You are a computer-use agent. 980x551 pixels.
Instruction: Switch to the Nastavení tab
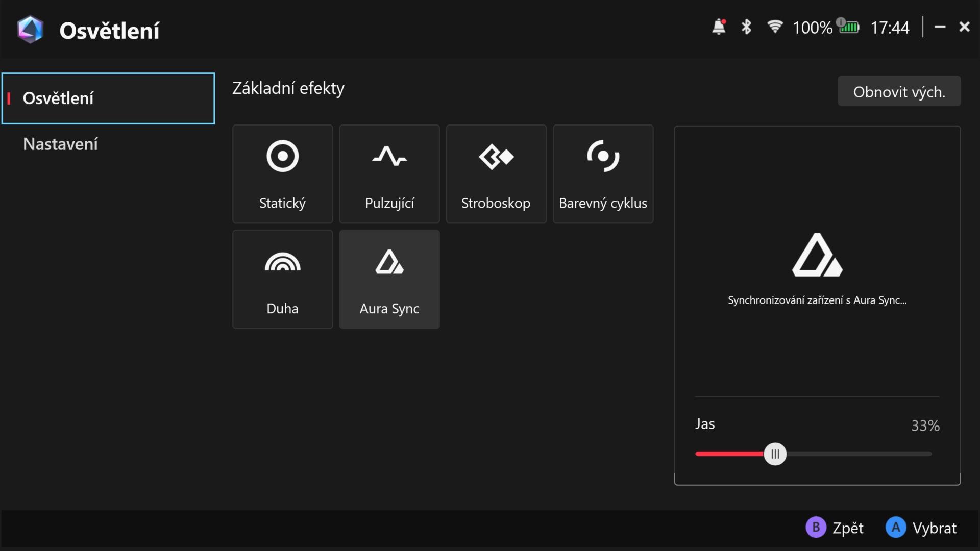pos(60,144)
